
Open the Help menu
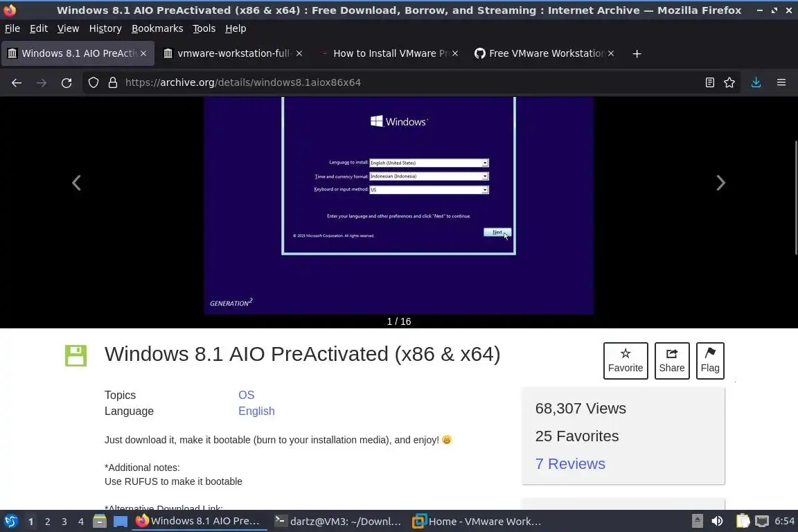236,28
